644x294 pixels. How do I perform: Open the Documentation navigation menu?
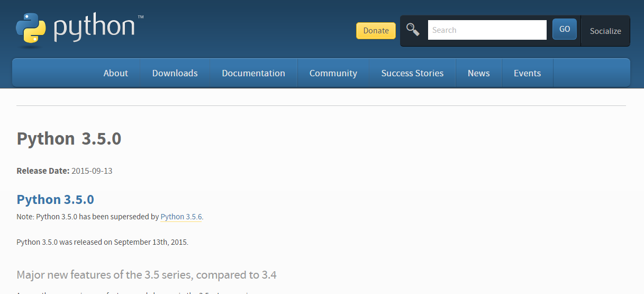tap(253, 73)
